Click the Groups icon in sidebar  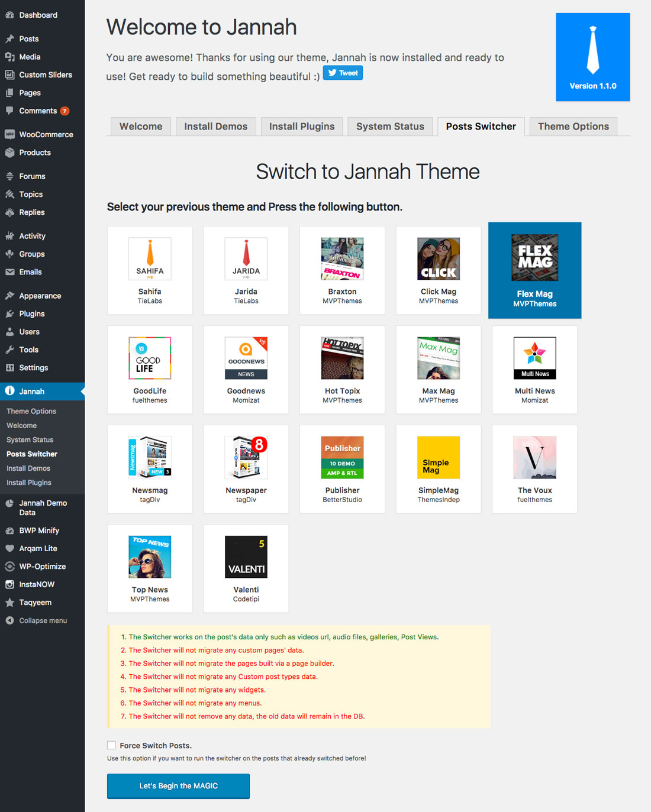coord(9,254)
